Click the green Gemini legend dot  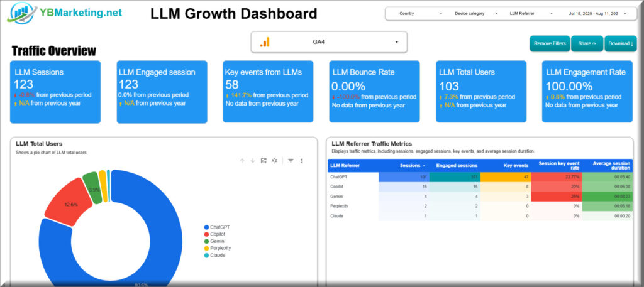[206, 241]
